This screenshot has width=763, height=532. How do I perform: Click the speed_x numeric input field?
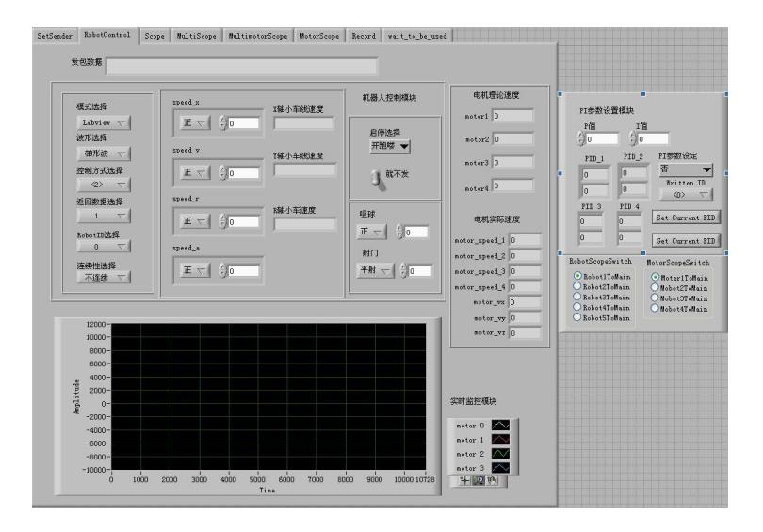point(244,123)
